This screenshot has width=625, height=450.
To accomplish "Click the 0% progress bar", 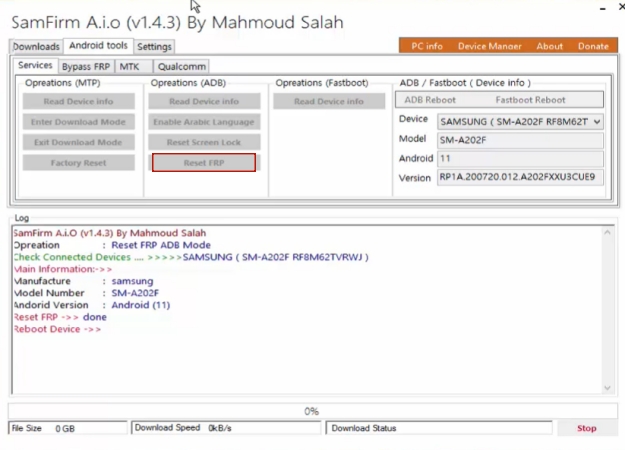I will click(312, 411).
